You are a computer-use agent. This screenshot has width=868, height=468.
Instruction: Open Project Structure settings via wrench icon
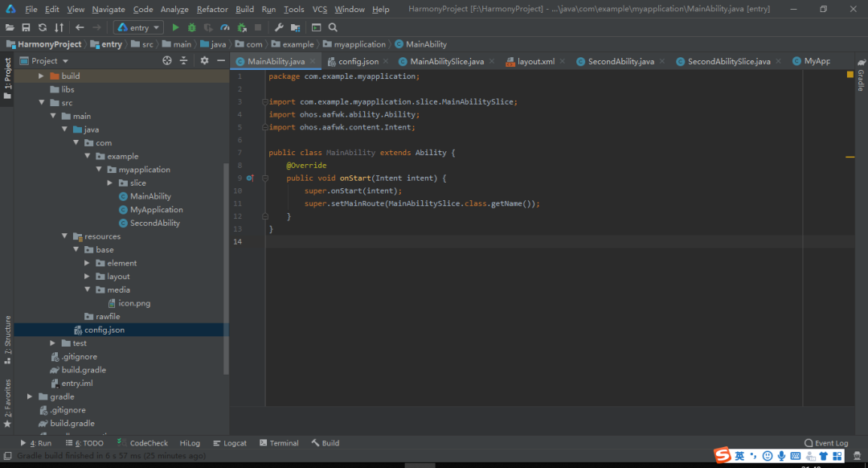coord(279,27)
